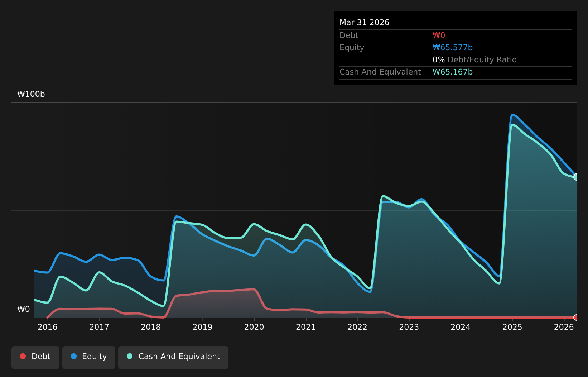Click the Equity row label in tooltip
588x377 pixels.
[x=352, y=48]
